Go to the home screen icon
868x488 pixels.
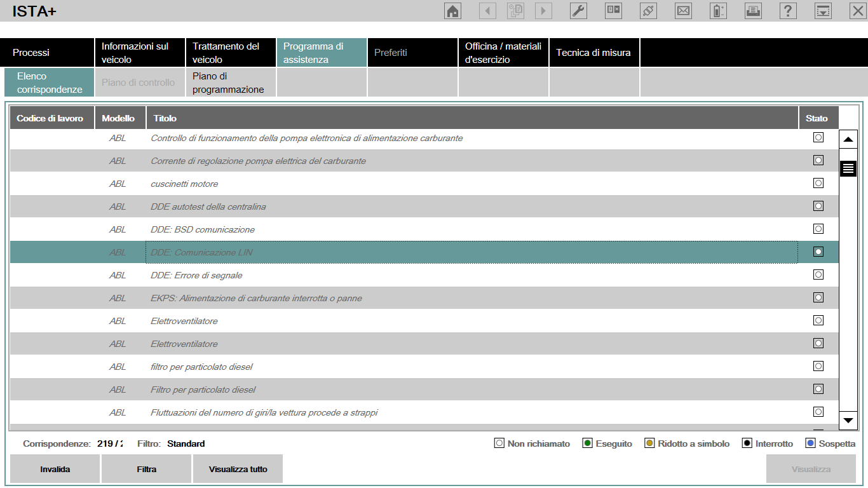pyautogui.click(x=452, y=11)
